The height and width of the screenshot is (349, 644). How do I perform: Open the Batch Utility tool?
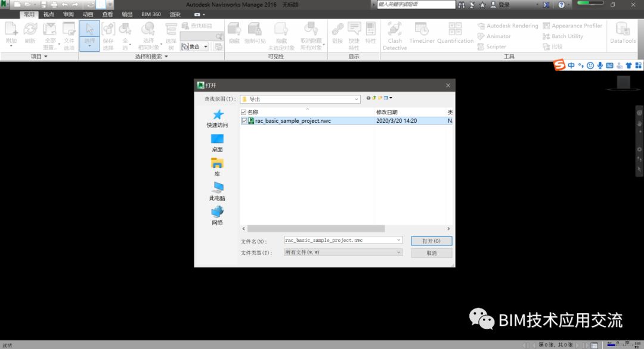pyautogui.click(x=563, y=36)
